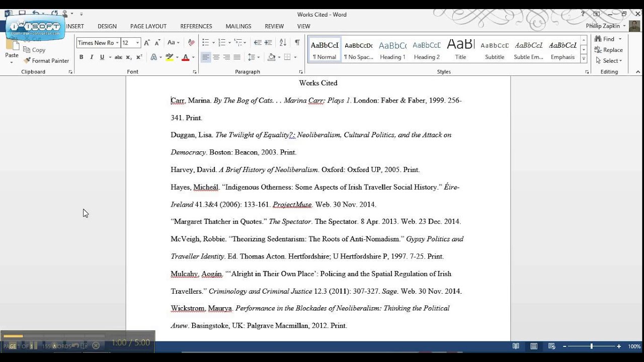644x362 pixels.
Task: Click the Borders icon
Action: (x=287, y=57)
